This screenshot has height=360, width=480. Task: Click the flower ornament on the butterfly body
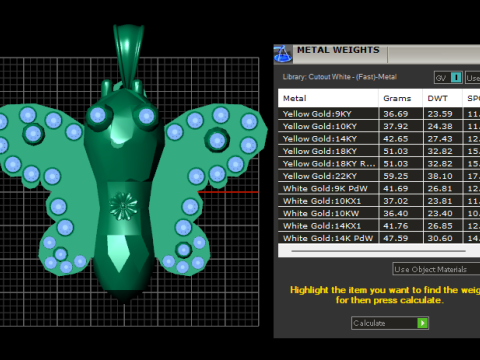coord(123,206)
